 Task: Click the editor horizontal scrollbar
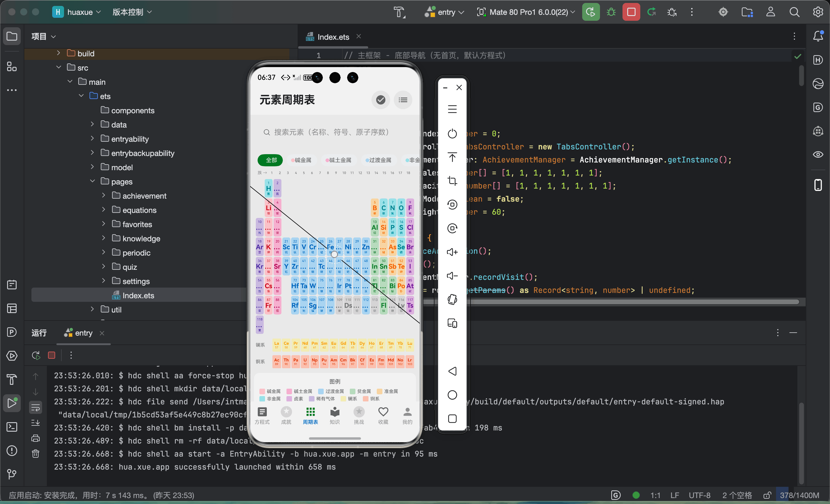611,302
